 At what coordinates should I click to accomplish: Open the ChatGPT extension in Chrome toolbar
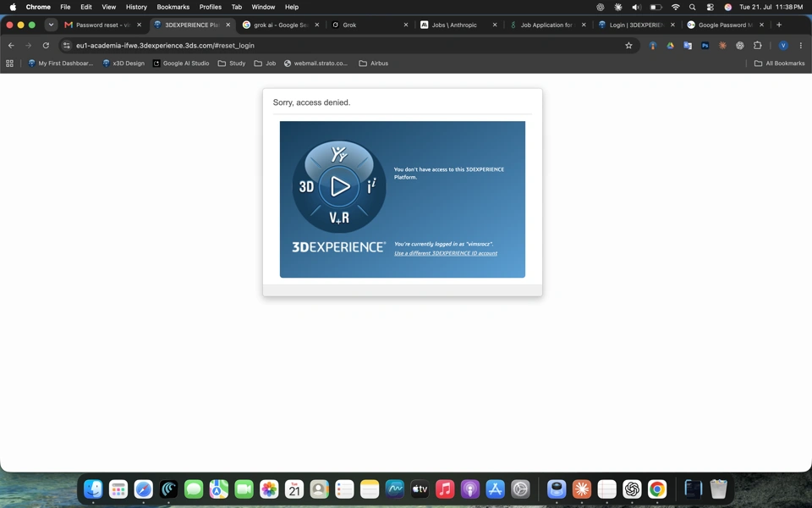[x=740, y=46]
